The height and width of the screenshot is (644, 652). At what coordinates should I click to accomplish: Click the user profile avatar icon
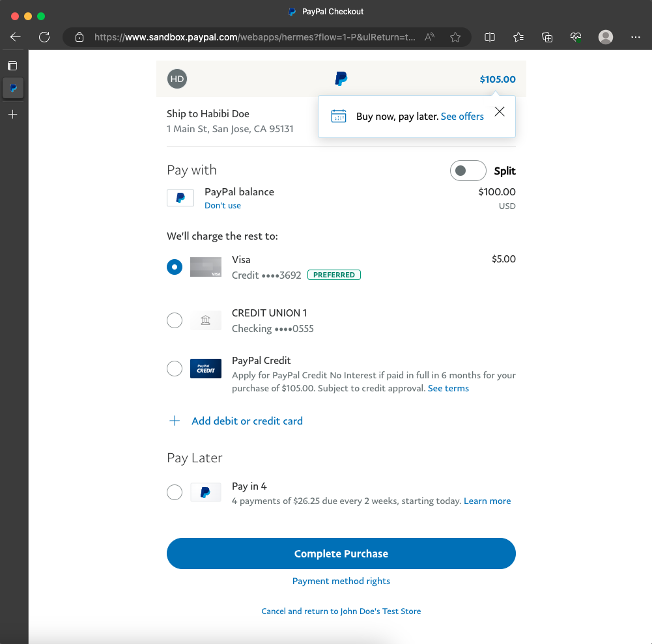point(606,37)
